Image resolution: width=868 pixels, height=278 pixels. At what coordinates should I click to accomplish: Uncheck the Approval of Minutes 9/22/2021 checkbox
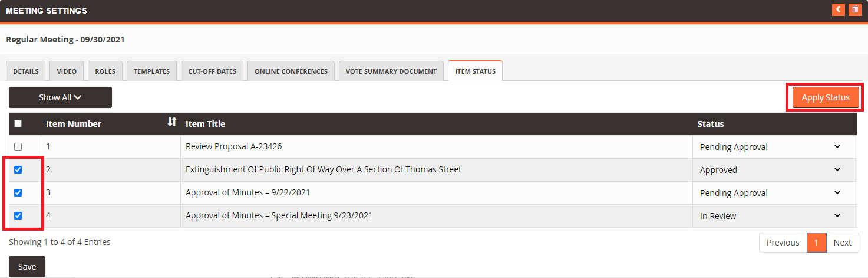pos(18,192)
